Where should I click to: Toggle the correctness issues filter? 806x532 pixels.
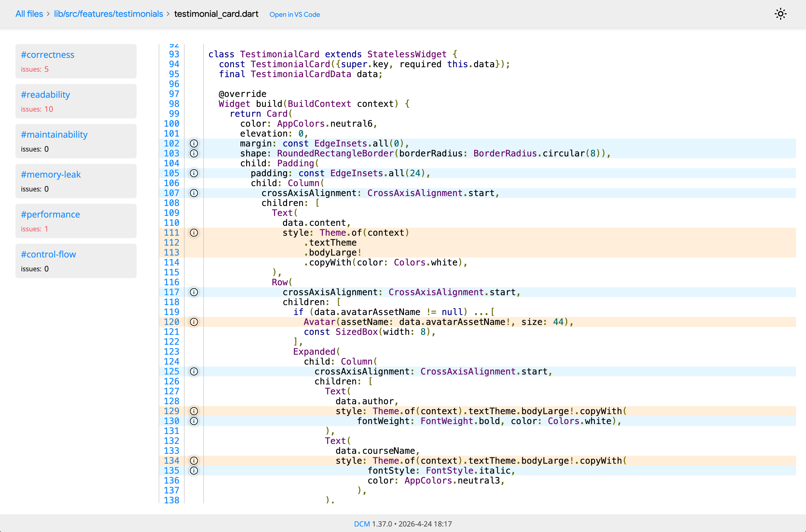[47, 55]
